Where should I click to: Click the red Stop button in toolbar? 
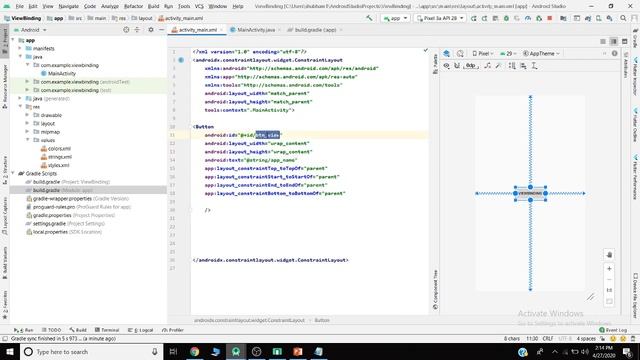550,18
